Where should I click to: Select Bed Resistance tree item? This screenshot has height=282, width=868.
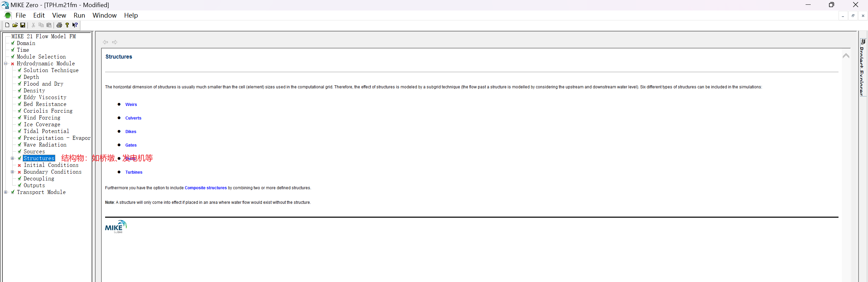click(45, 104)
